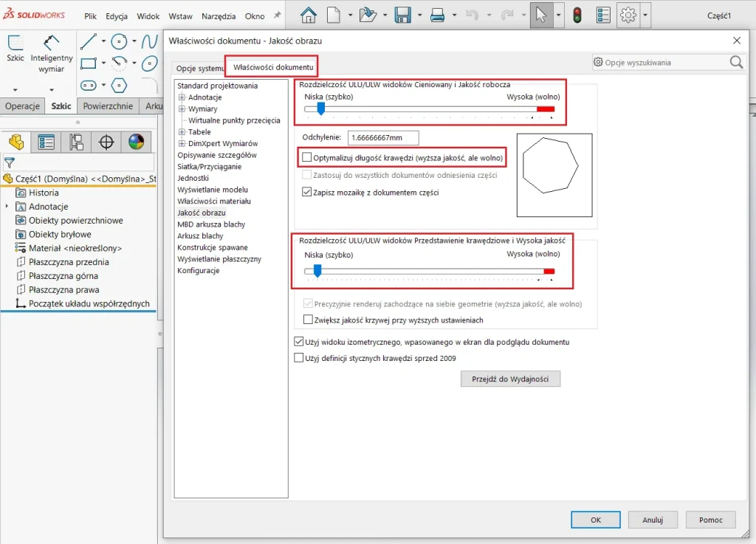The width and height of the screenshot is (756, 544).
Task: Choose the Circle sketch tool
Action: 119,41
